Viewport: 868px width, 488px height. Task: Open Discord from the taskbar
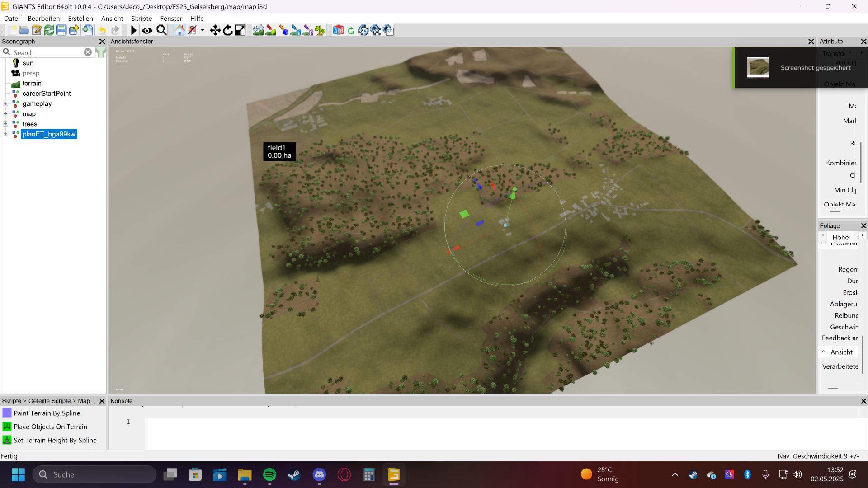click(x=319, y=474)
